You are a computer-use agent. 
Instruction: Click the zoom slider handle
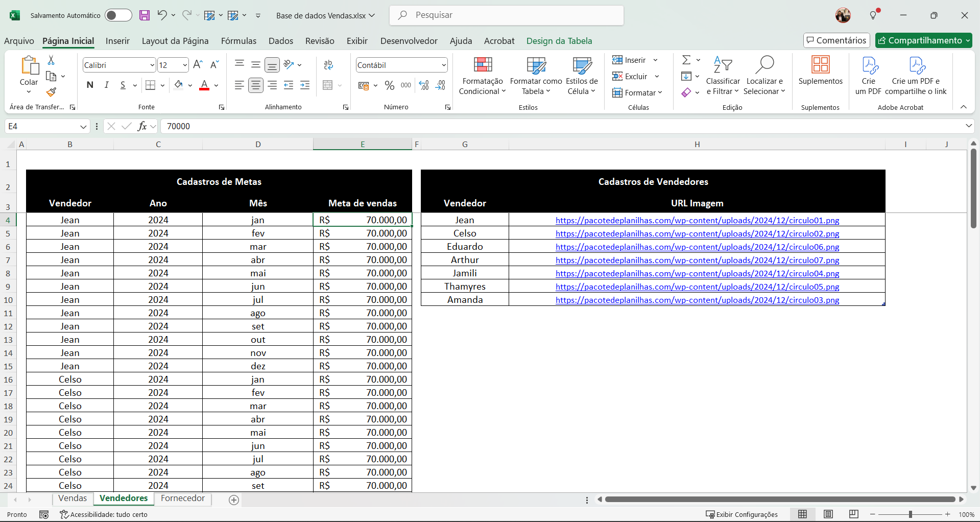coord(910,514)
